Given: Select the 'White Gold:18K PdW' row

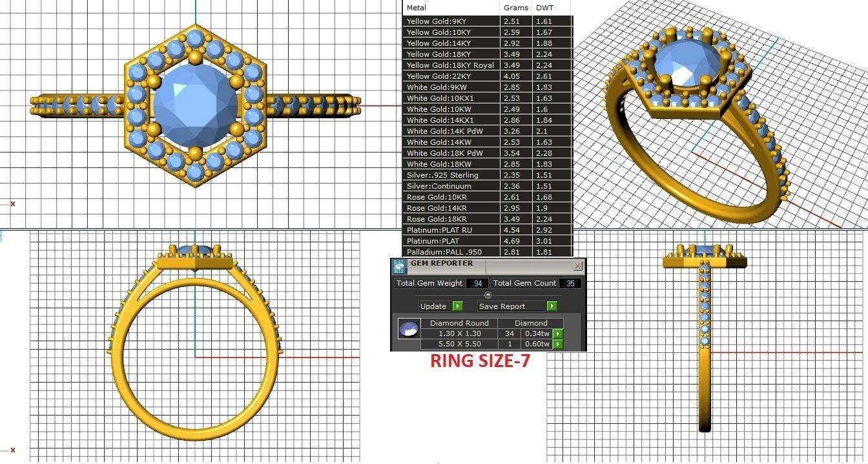Looking at the screenshot, I should click(x=488, y=153).
